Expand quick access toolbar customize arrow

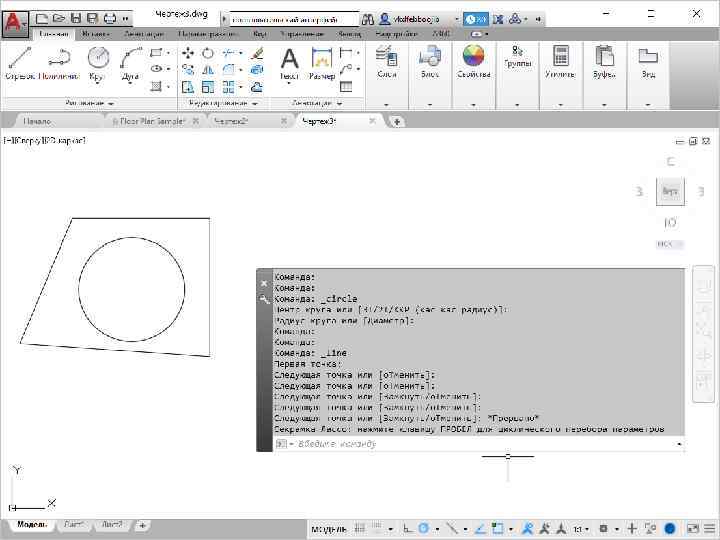[125, 18]
